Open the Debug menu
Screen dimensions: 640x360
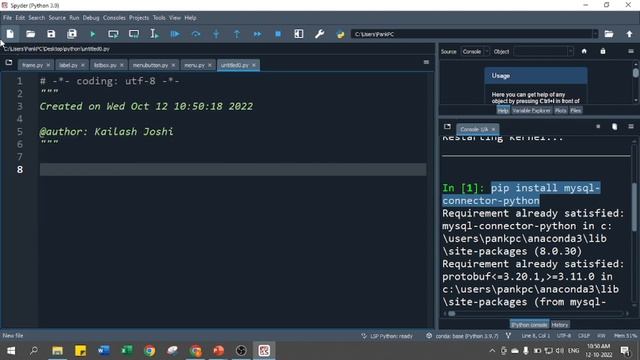[x=91, y=18]
